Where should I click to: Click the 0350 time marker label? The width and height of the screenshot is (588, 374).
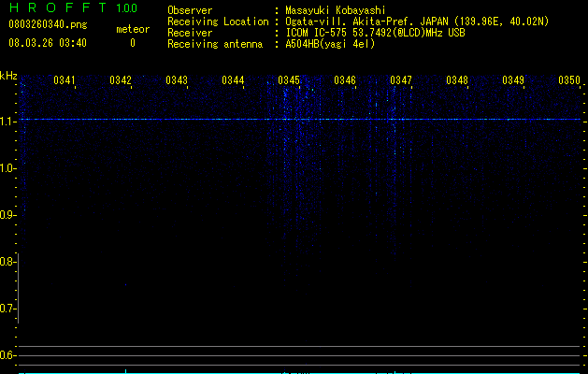(x=569, y=80)
